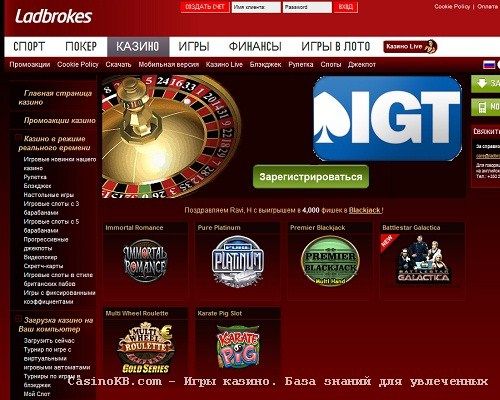The image size is (500, 400).
Task: Switch to the ПОКЕР tab
Action: pyautogui.click(x=81, y=47)
